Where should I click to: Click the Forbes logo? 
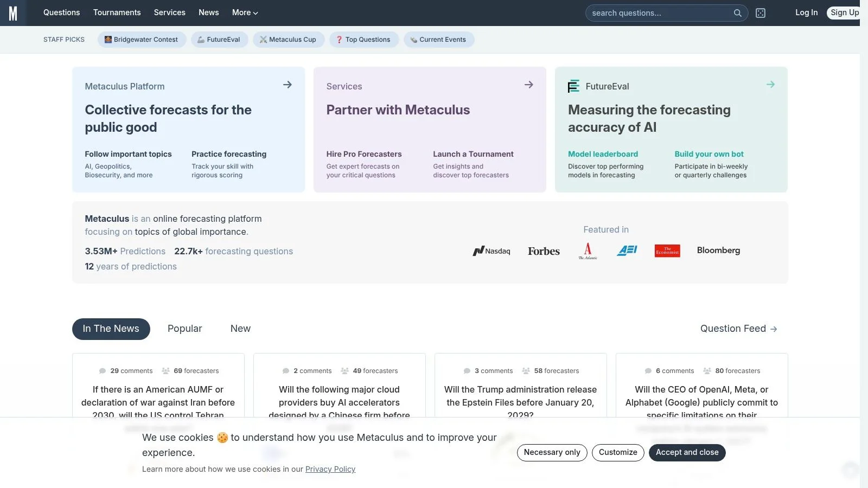[x=544, y=251]
